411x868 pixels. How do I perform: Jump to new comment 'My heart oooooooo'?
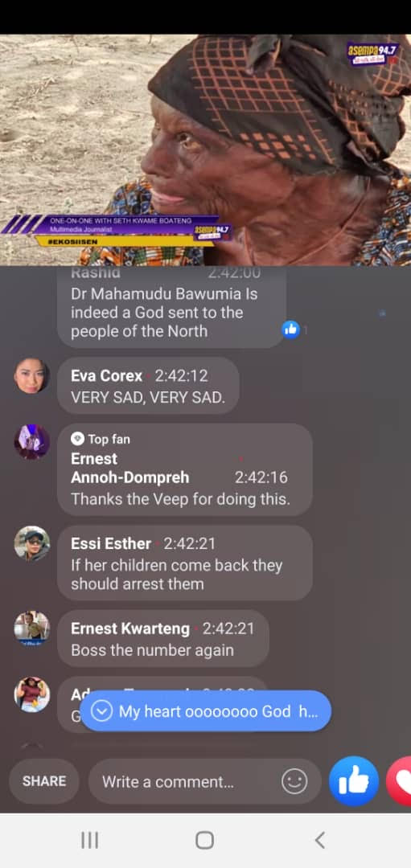(x=206, y=711)
